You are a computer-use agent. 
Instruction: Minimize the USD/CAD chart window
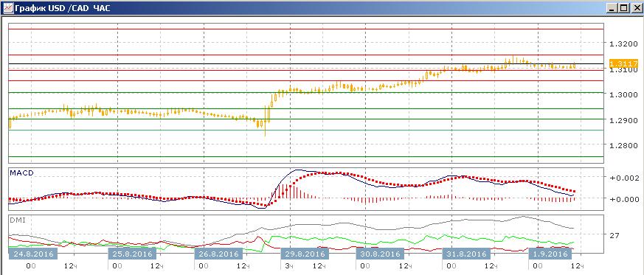pos(612,8)
